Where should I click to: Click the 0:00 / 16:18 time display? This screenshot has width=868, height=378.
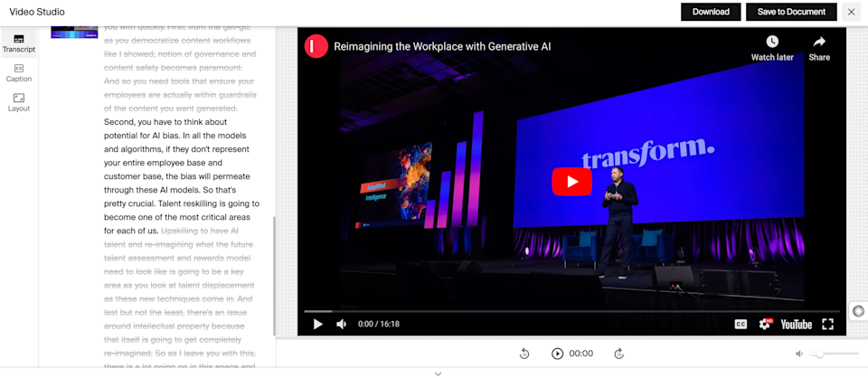tap(379, 325)
